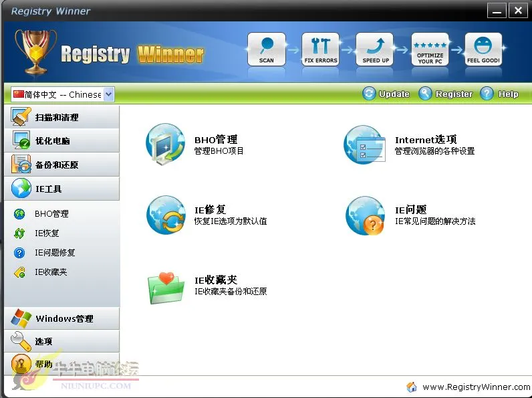
Task: Click the Help question mark icon
Action: coord(487,94)
